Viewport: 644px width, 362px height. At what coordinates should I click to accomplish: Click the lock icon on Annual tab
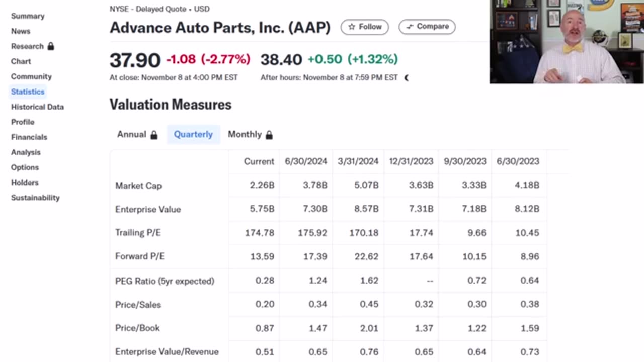pyautogui.click(x=154, y=135)
